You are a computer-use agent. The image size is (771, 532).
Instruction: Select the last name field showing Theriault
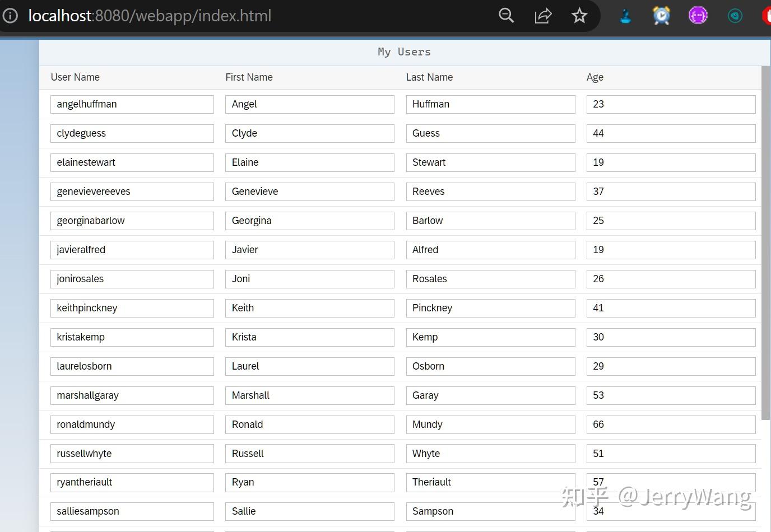pos(490,482)
